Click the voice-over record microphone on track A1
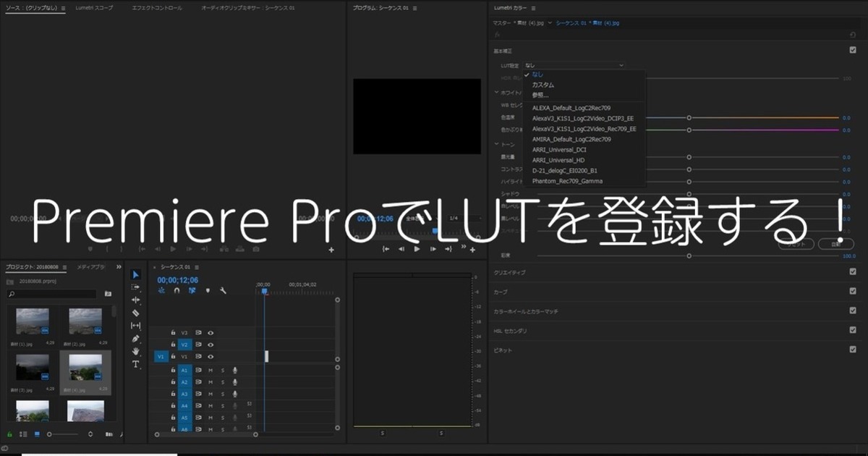Image resolution: width=868 pixels, height=456 pixels. tap(235, 370)
